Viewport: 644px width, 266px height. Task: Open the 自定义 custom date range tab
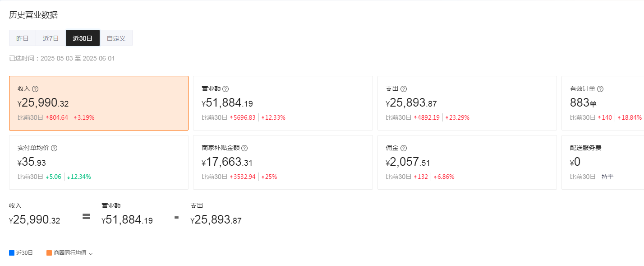(116, 38)
